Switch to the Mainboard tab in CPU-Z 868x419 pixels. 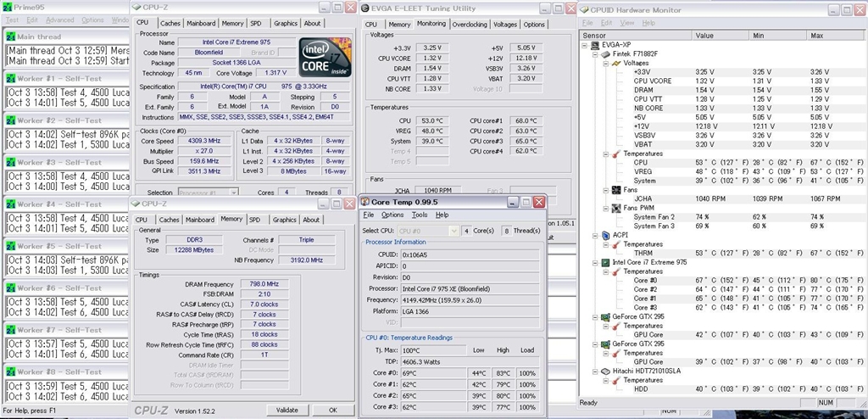point(201,23)
